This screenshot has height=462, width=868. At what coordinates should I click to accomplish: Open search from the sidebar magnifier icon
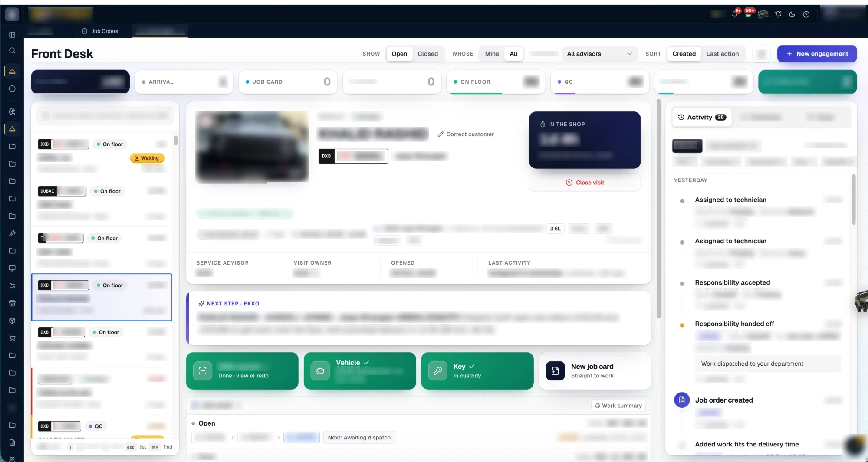[x=12, y=51]
